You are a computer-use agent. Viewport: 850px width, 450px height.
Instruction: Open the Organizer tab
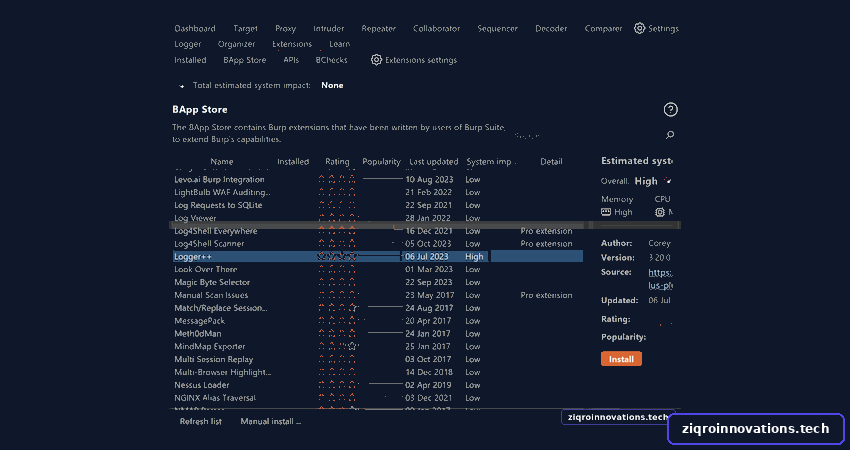pos(236,44)
